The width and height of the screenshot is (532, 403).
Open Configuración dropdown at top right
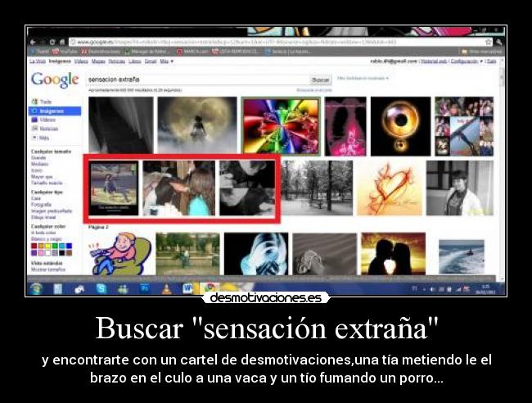(467, 61)
